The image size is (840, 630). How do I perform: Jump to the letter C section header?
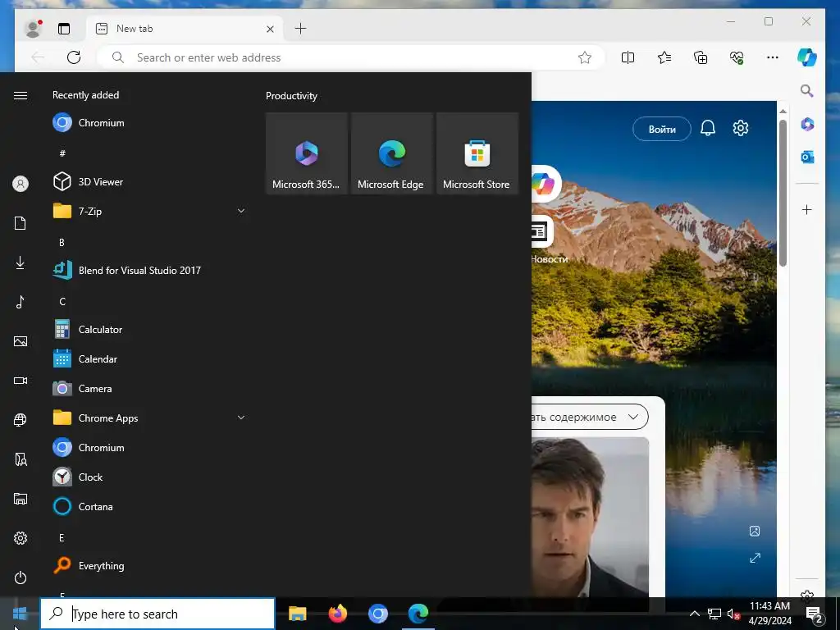[62, 302]
